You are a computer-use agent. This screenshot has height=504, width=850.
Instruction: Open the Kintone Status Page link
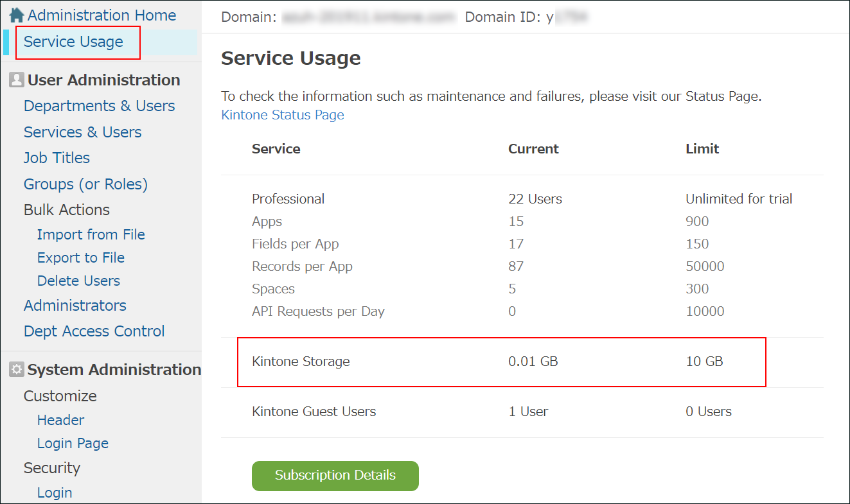click(x=282, y=115)
